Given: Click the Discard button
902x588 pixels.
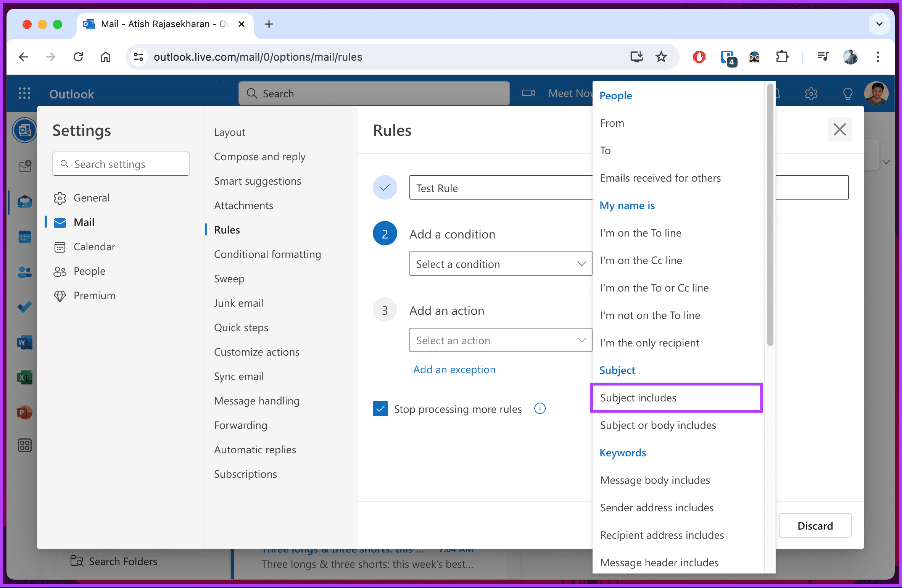Looking at the screenshot, I should pyautogui.click(x=815, y=525).
